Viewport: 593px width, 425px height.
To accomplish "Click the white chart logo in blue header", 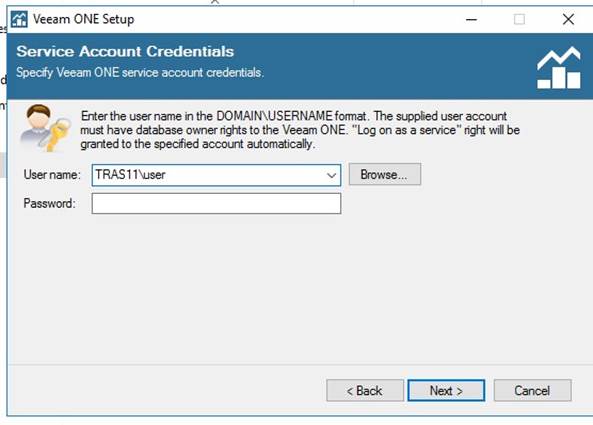I will tap(559, 68).
